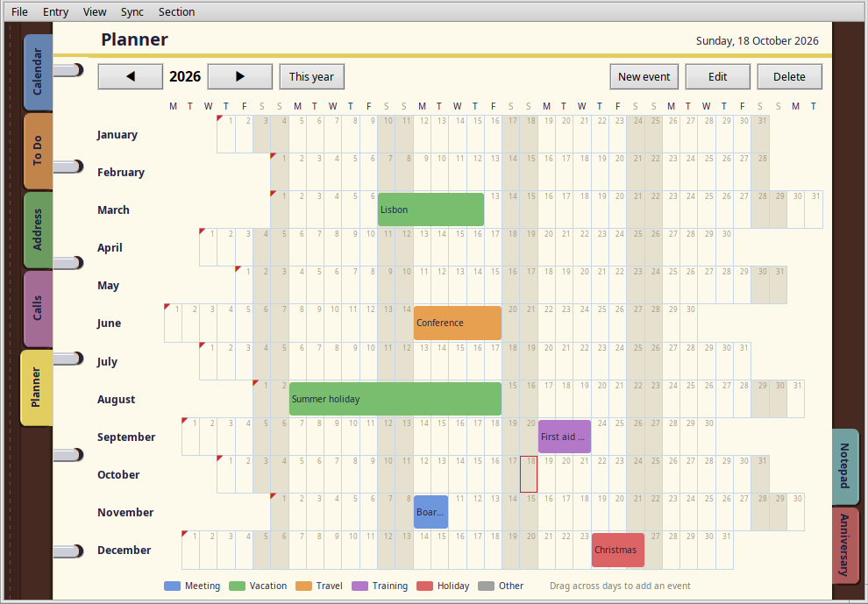Switch to the Address section tab

(x=38, y=229)
